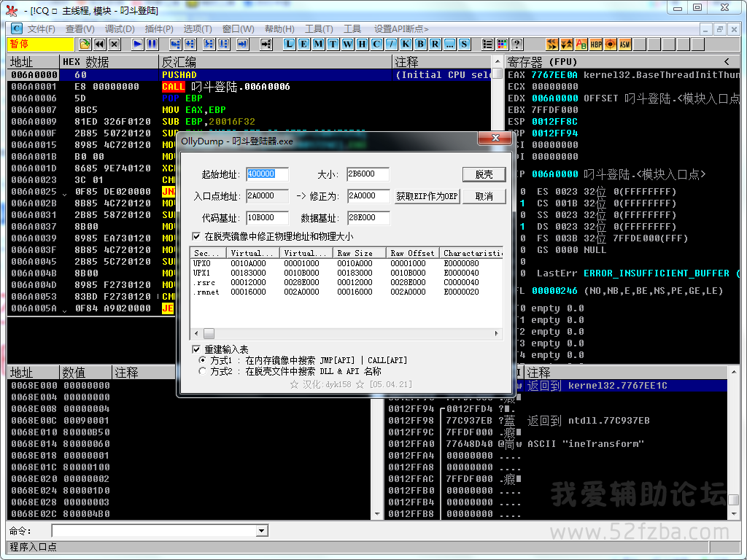
Task: Select the UPX0 section row
Action: [346, 263]
